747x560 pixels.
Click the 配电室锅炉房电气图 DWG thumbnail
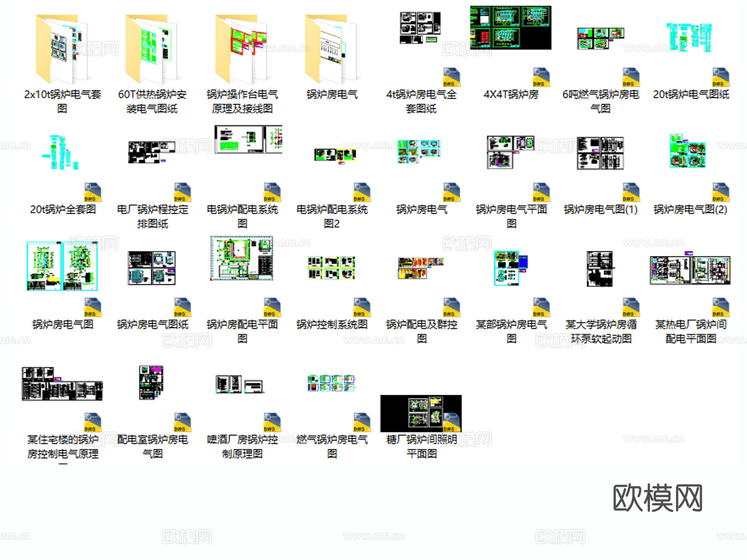point(152,382)
